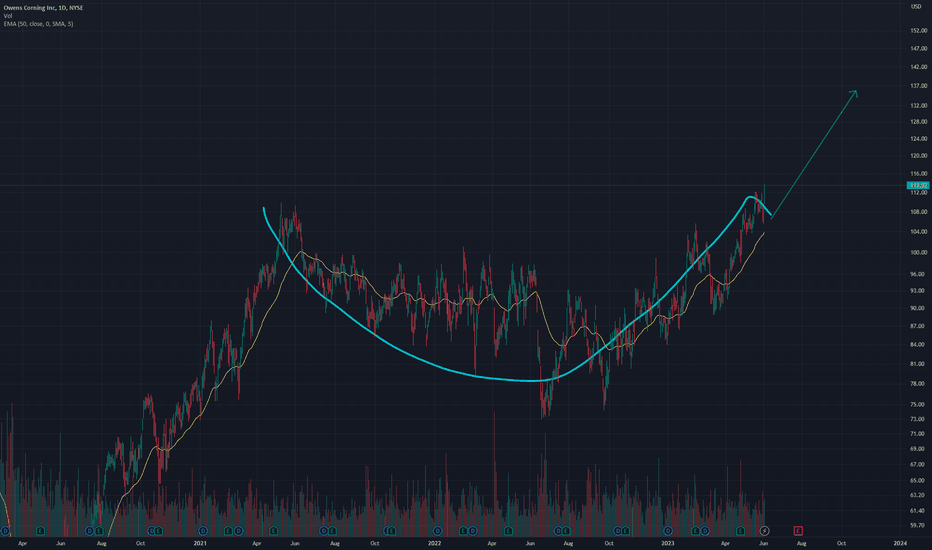Click the 124.00 price axis label
The width and height of the screenshot is (932, 550).
pos(919,139)
